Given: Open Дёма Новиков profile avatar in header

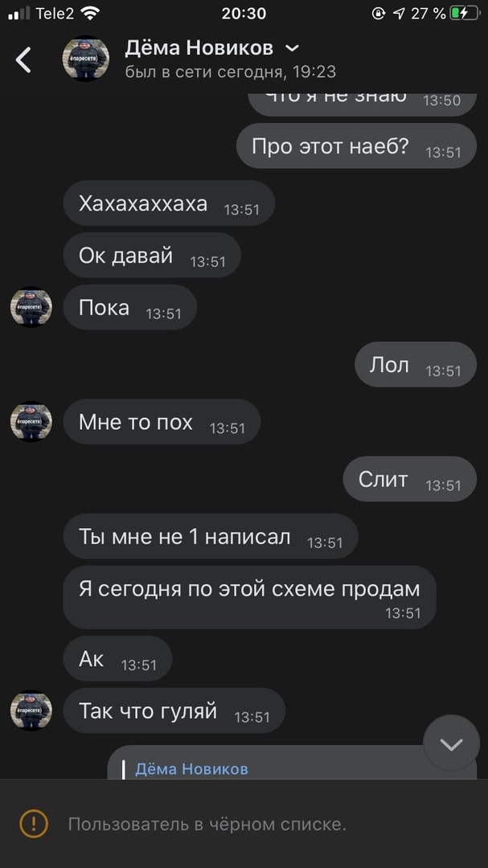Looking at the screenshot, I should click(x=85, y=59).
